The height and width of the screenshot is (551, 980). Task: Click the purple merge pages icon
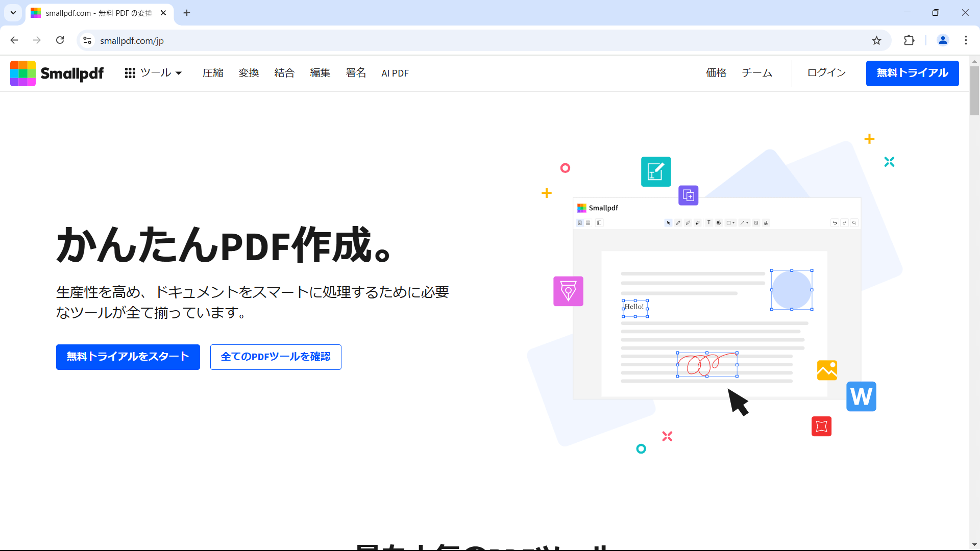click(689, 195)
